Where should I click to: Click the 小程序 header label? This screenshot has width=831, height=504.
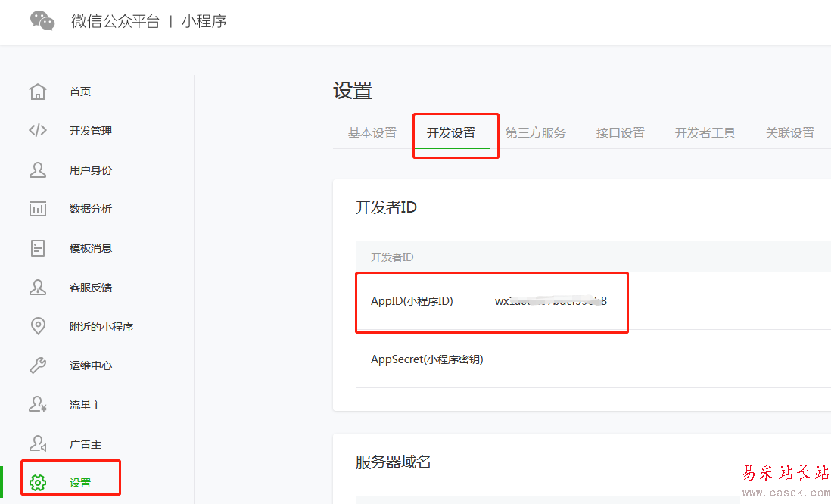204,21
